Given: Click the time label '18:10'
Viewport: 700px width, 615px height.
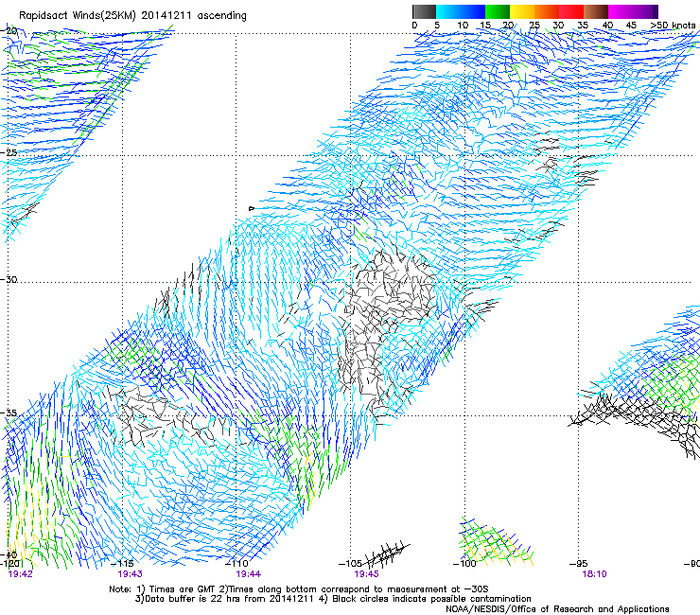Looking at the screenshot, I should (594, 574).
